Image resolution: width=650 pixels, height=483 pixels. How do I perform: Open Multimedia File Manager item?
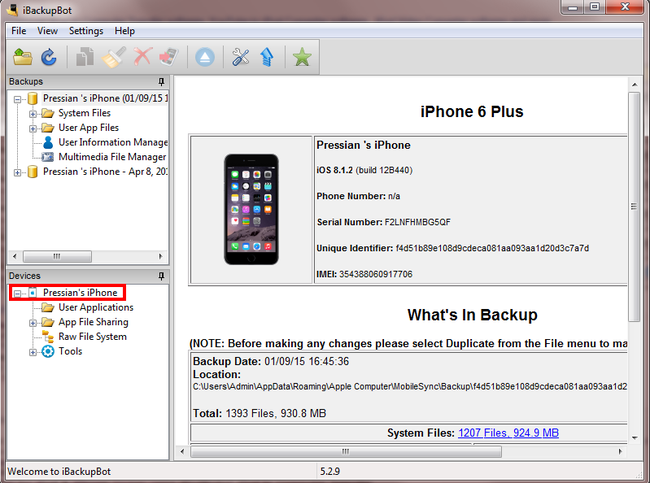(x=112, y=157)
